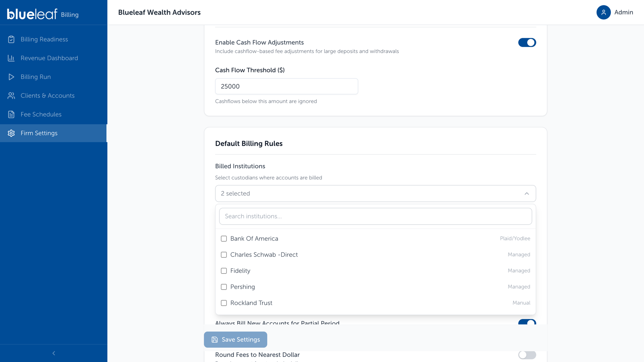
Task: Click the Cash Flow Threshold input field
Action: pyautogui.click(x=286, y=86)
